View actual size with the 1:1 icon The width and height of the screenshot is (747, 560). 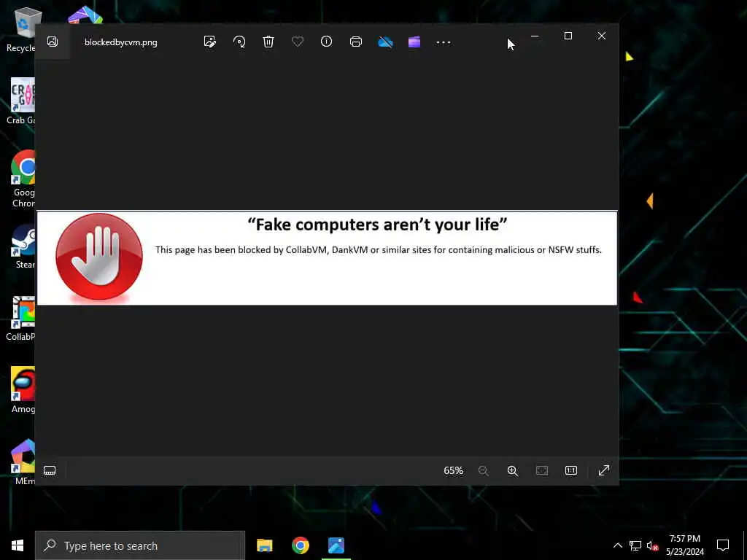tap(571, 470)
